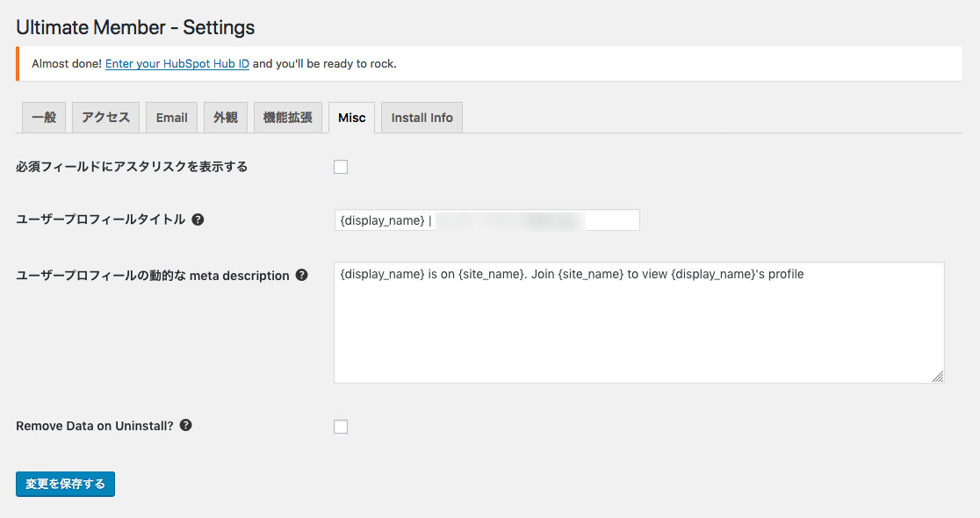Click inside the meta description textarea
This screenshot has height=518, width=980.
(638, 322)
